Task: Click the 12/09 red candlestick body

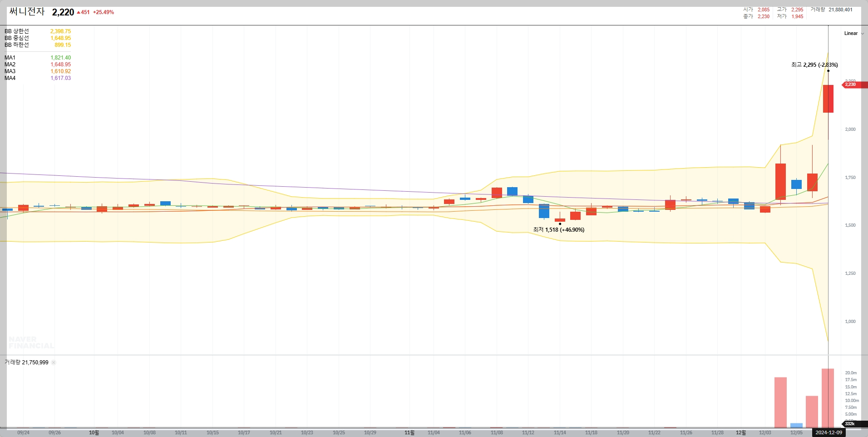Action: [828, 99]
